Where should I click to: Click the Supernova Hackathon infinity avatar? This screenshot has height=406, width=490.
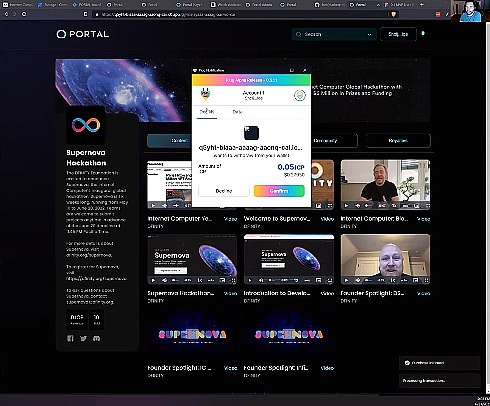86,125
